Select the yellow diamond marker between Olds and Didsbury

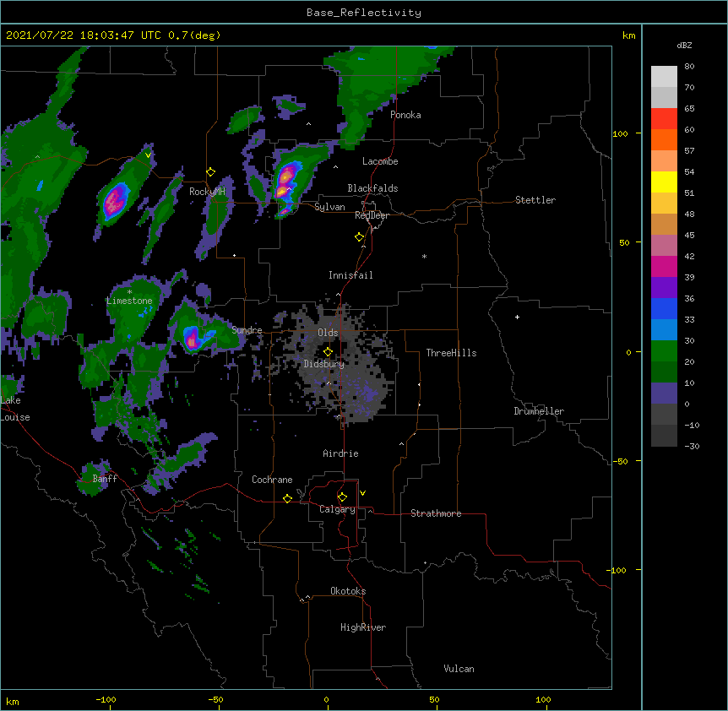(x=328, y=351)
